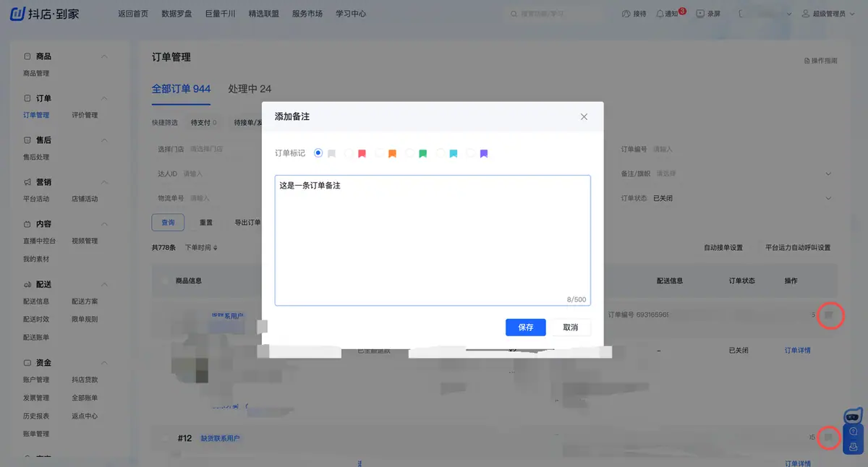Collapse the 营销 sidebar section
This screenshot has width=868, height=467.
click(x=104, y=182)
